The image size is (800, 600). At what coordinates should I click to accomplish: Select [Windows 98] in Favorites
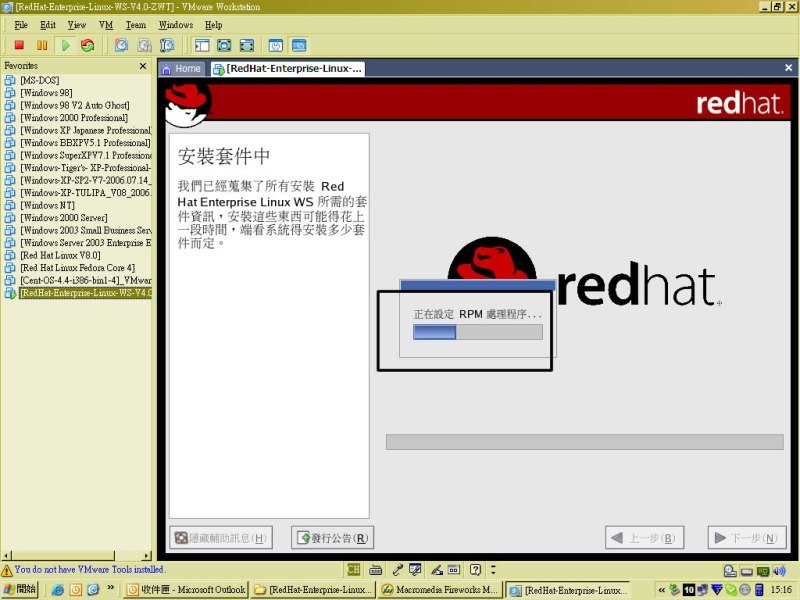tap(46, 93)
